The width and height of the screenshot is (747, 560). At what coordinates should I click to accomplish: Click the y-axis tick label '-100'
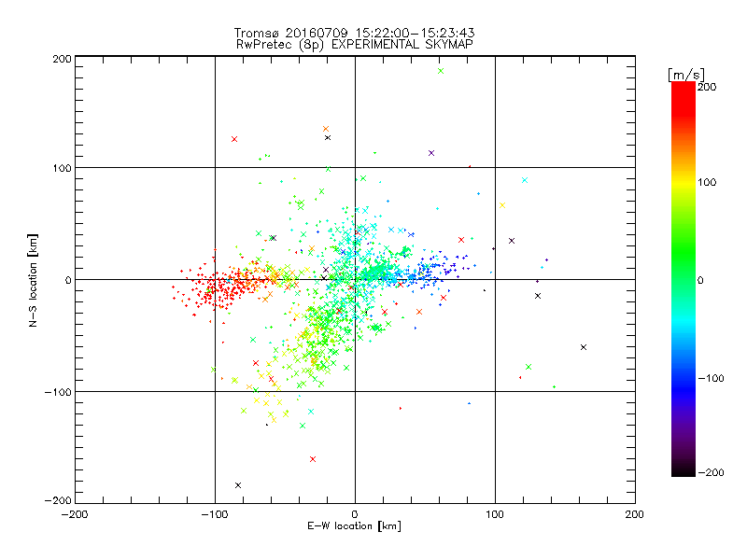pyautogui.click(x=58, y=392)
